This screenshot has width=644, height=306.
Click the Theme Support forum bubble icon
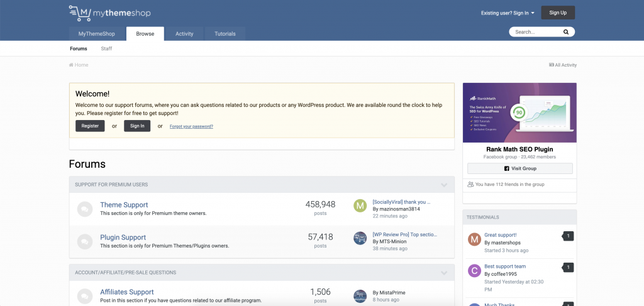click(85, 209)
